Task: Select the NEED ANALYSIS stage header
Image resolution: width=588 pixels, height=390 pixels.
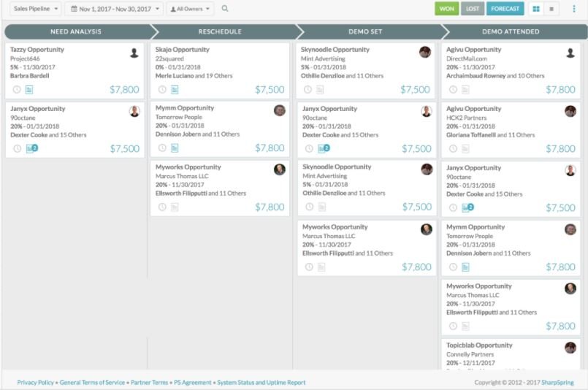Action: (76, 31)
